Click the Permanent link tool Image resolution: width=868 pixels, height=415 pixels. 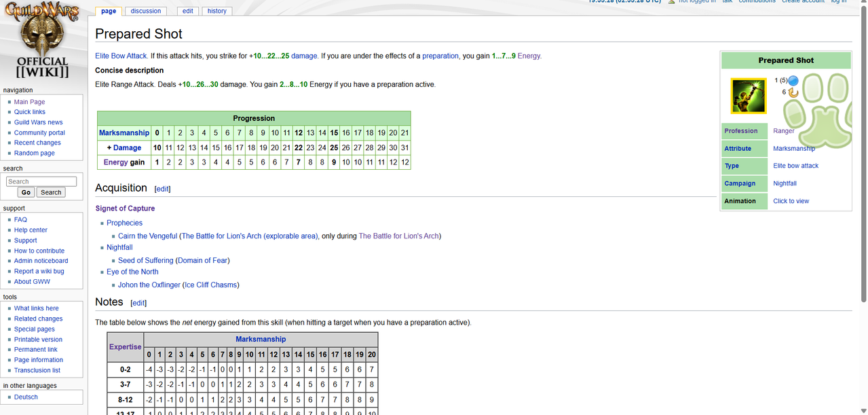pyautogui.click(x=36, y=350)
